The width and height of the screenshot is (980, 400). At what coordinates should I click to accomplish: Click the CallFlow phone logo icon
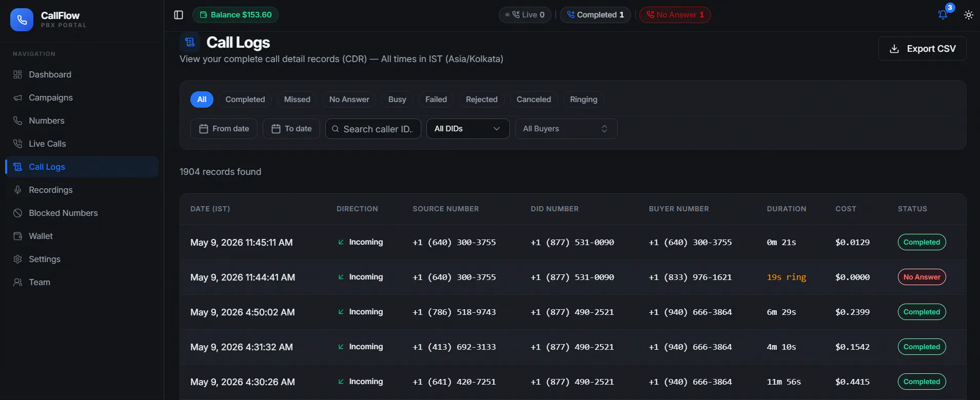pyautogui.click(x=22, y=20)
